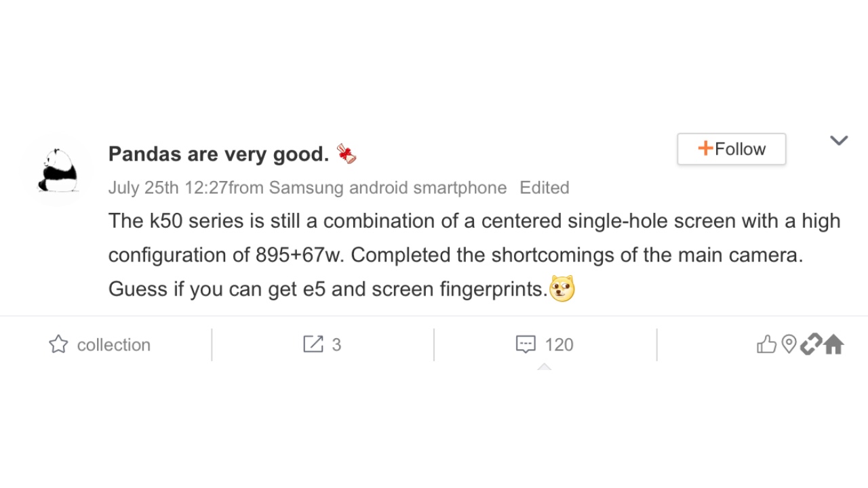This screenshot has height=488, width=868.
Task: Click the Samsung android smartphone source link
Action: 387,188
